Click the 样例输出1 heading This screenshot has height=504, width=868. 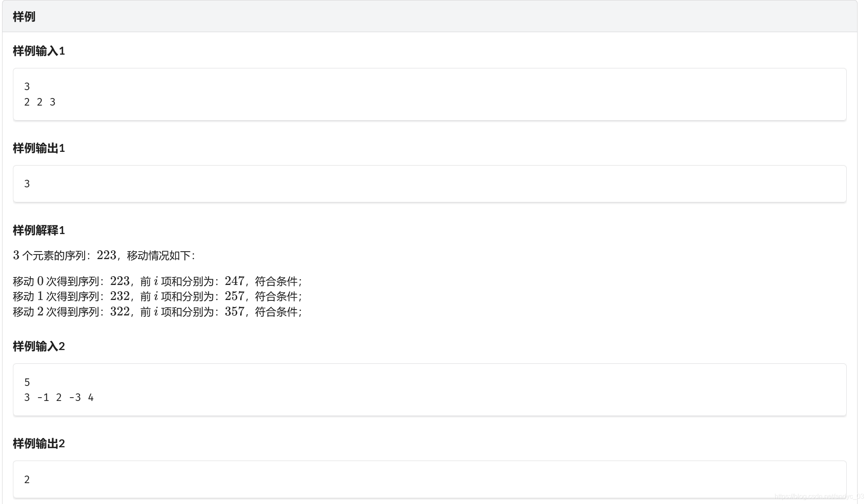[39, 148]
